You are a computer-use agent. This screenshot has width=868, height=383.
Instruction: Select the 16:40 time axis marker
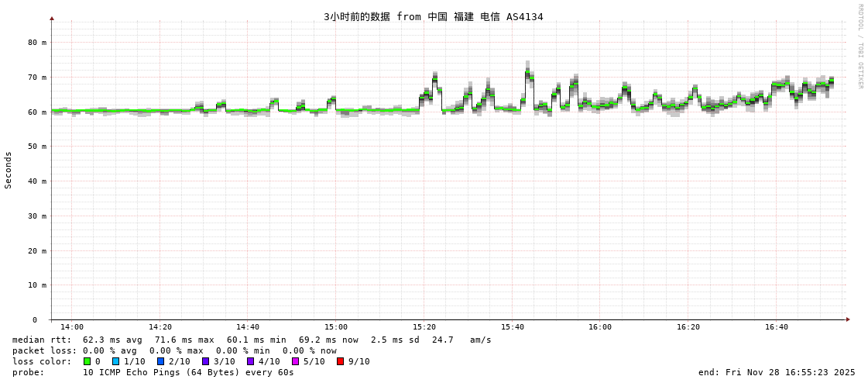pos(776,327)
